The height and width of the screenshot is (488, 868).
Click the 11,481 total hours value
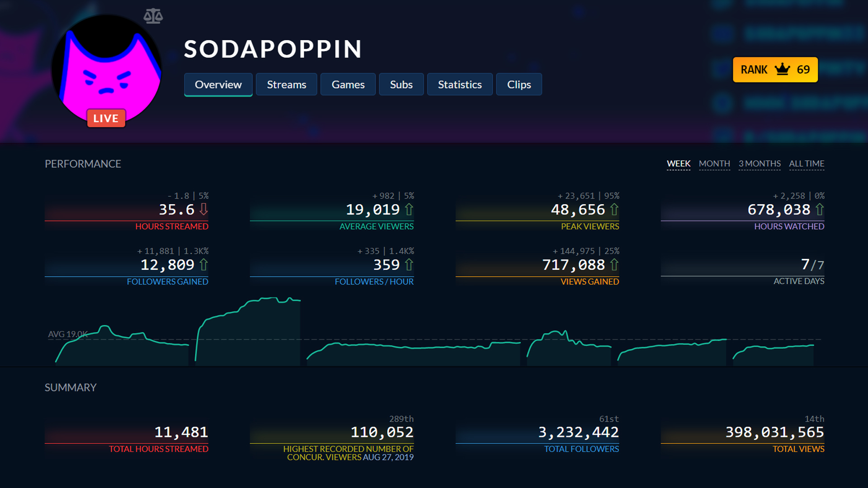(181, 432)
